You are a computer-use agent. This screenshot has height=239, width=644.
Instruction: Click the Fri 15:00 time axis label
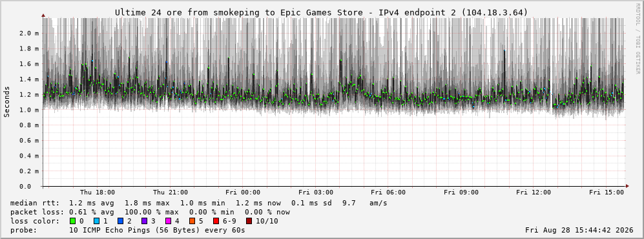coord(607,192)
